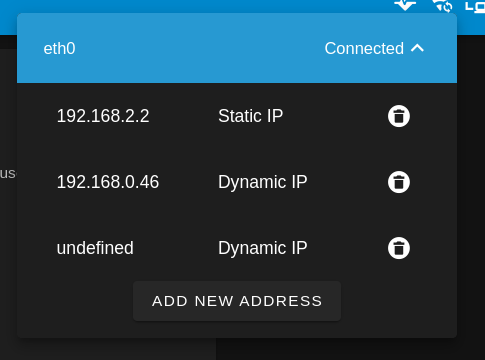The width and height of the screenshot is (485, 360).
Task: Click the eth0 interface name
Action: (x=59, y=49)
